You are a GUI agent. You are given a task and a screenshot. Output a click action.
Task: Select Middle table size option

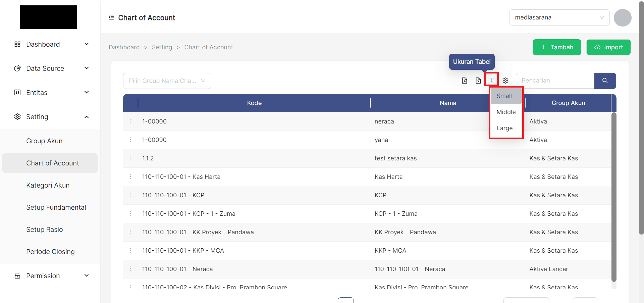(505, 112)
